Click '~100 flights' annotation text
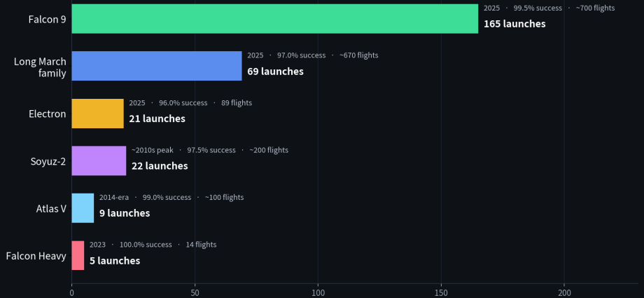The width and height of the screenshot is (644, 298). (x=224, y=197)
